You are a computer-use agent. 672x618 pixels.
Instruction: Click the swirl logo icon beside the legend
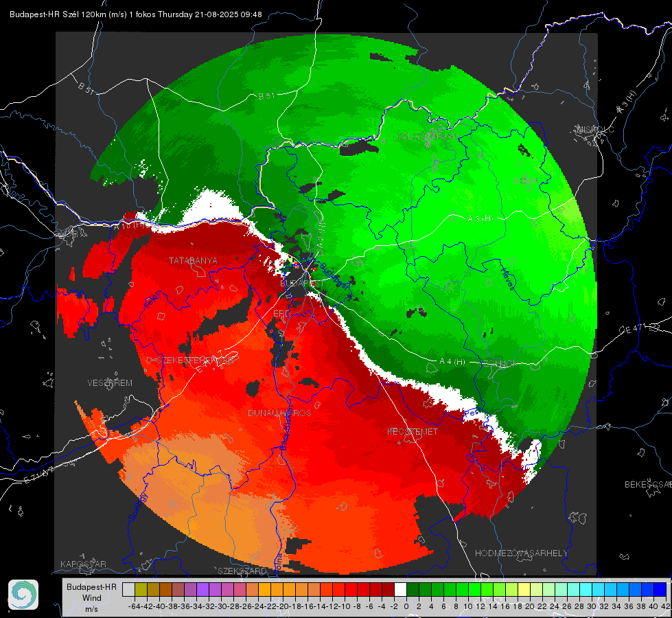pyautogui.click(x=23, y=595)
